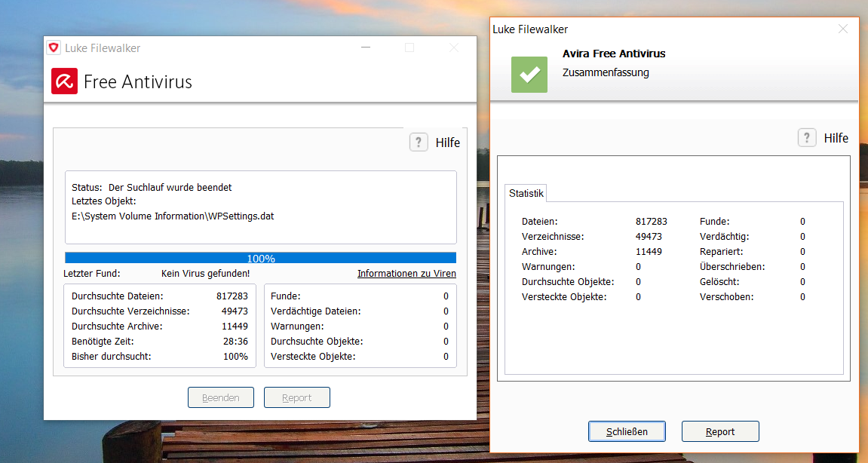Click 817283 in the Statistik tab

(x=652, y=222)
